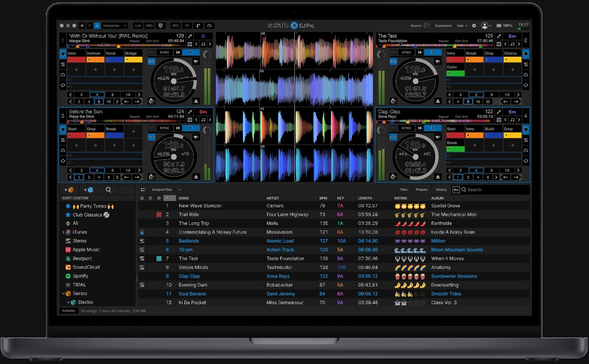Click the MIDI button
This screenshot has width=589, height=364.
[x=149, y=26]
